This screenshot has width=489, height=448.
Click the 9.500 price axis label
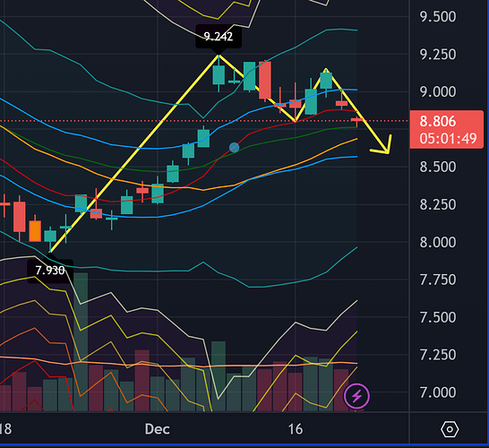click(x=438, y=17)
